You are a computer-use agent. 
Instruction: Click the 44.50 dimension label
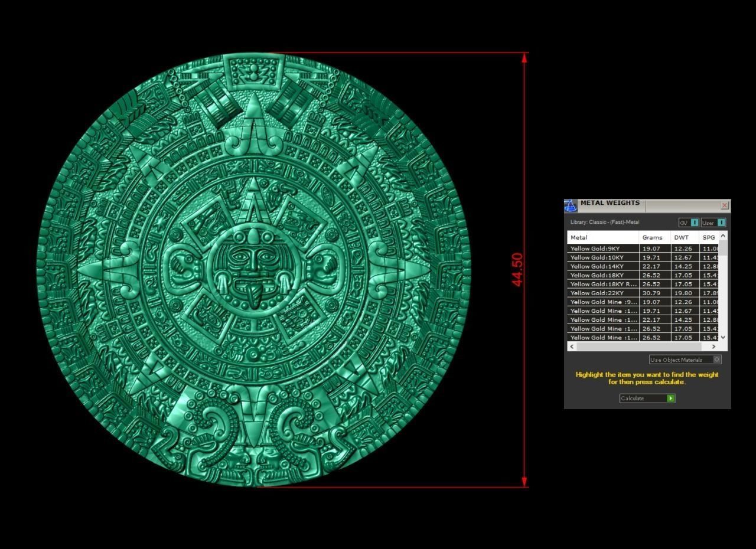pos(517,270)
